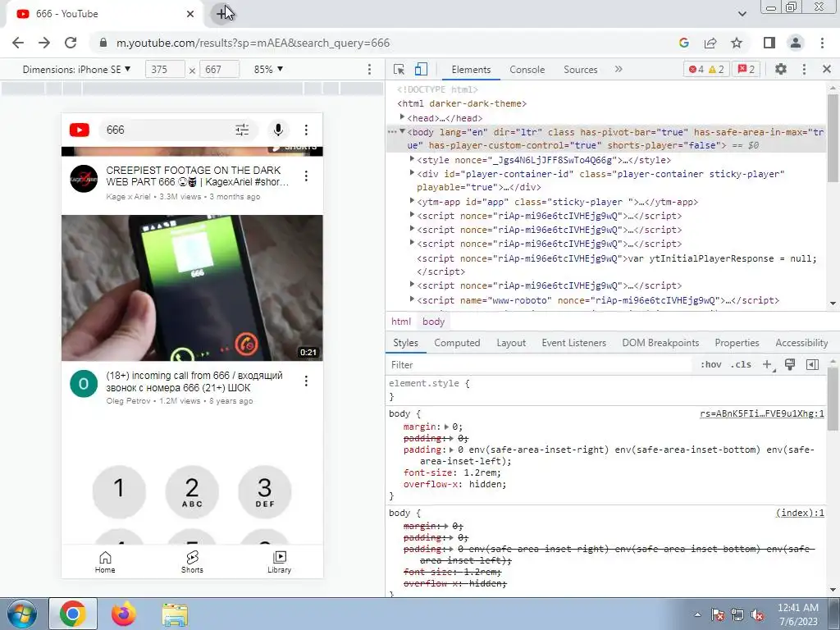Screen dimensions: 840x630
Task: Open the Chrome three-dot menu
Action: coord(822,43)
